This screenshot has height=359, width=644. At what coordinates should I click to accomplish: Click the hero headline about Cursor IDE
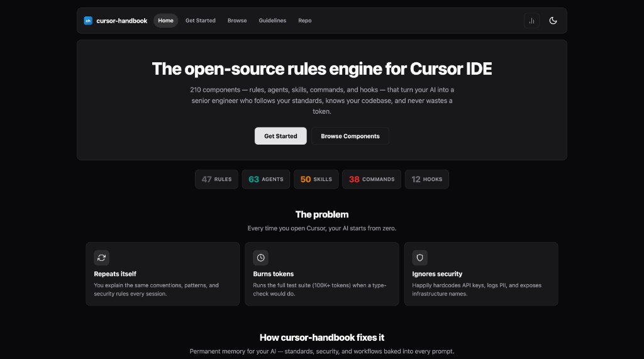[321, 69]
